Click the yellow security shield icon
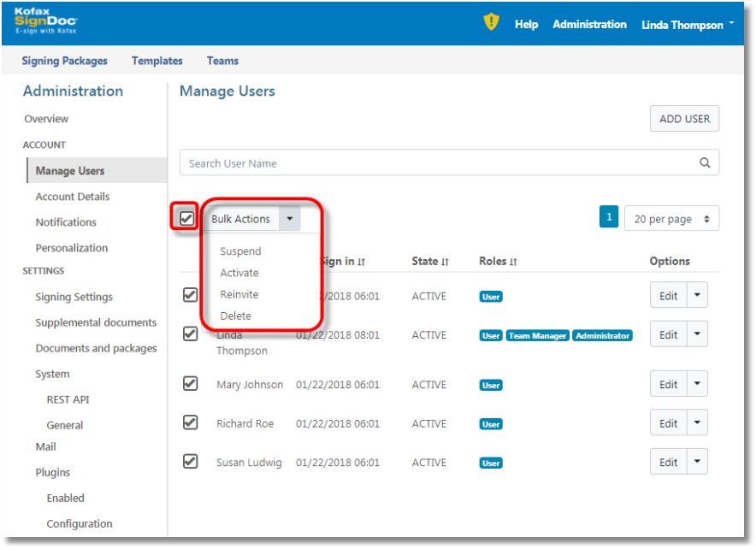 pos(491,23)
